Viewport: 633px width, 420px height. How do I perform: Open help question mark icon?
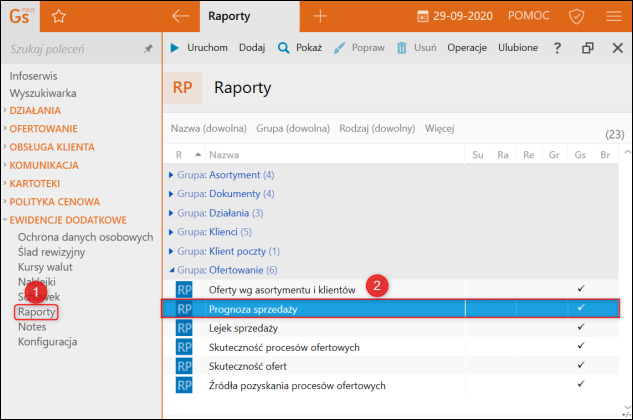pos(557,48)
